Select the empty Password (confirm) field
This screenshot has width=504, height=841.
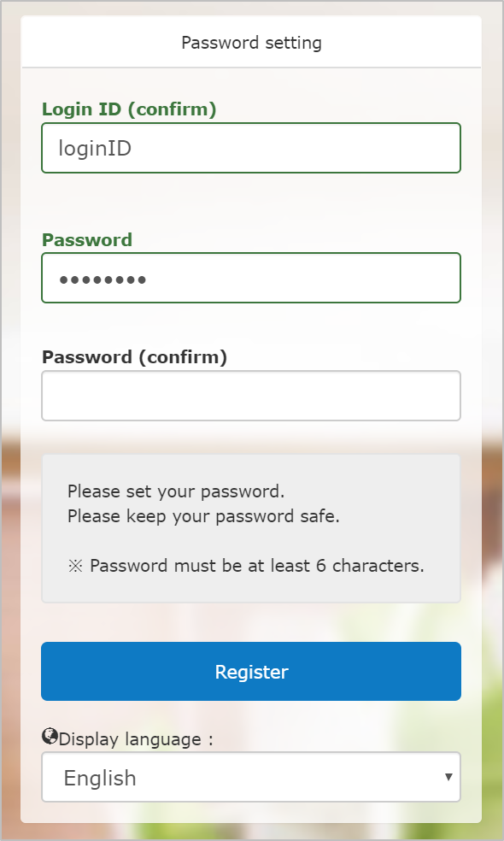pyautogui.click(x=251, y=396)
